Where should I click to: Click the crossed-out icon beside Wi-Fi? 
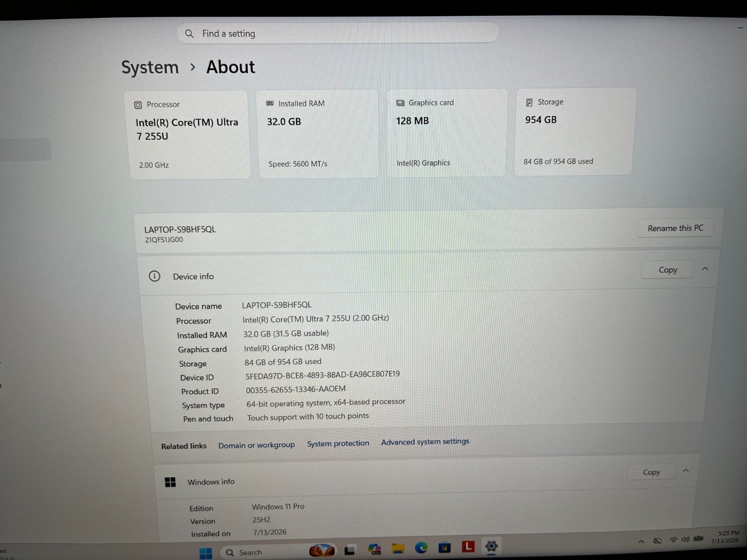pyautogui.click(x=657, y=541)
